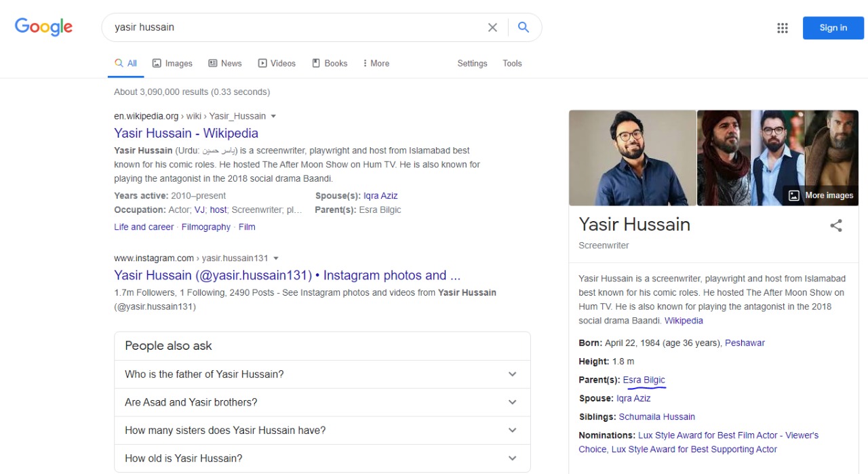The image size is (868, 474).
Task: Click the Iqra Aziz spouse link in Wikipedia result
Action: tap(380, 195)
